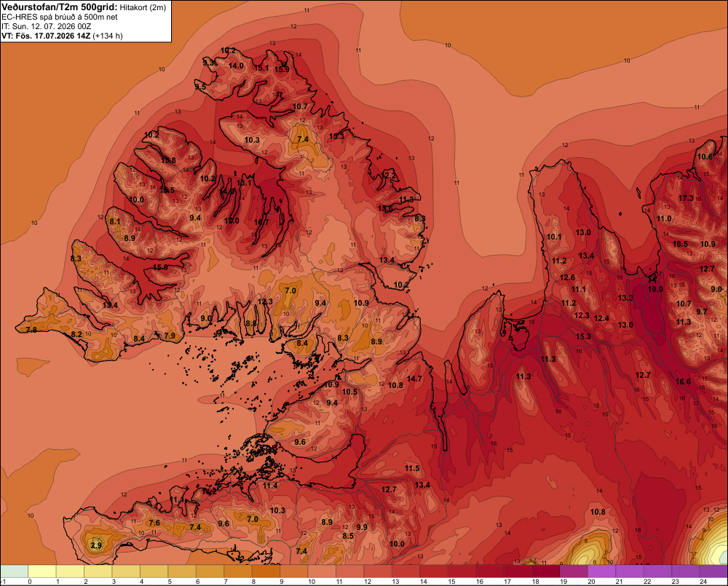728x586 pixels.
Task: Click the 9.3 temperature value
Action: coord(208,63)
